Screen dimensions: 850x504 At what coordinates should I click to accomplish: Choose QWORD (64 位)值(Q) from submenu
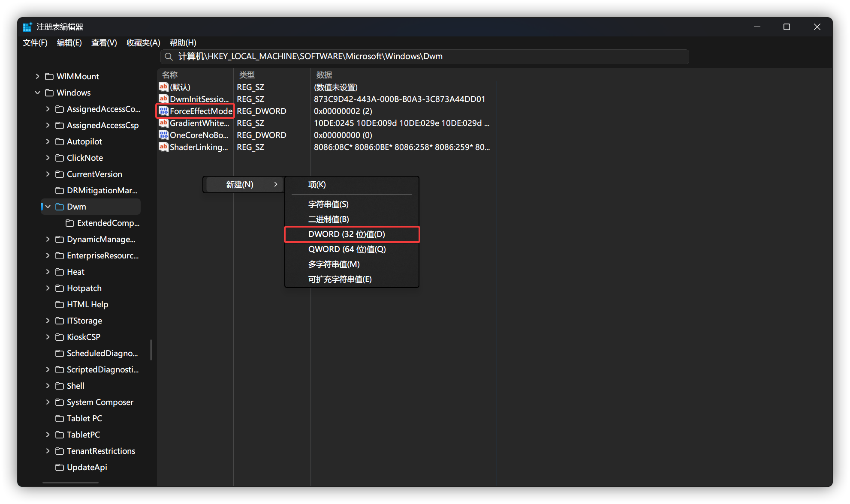pos(352,249)
